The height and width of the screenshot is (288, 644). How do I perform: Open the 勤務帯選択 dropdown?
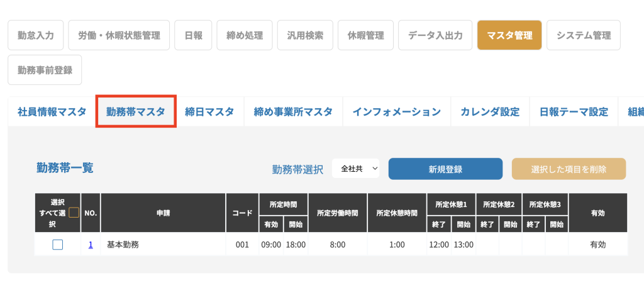[356, 169]
